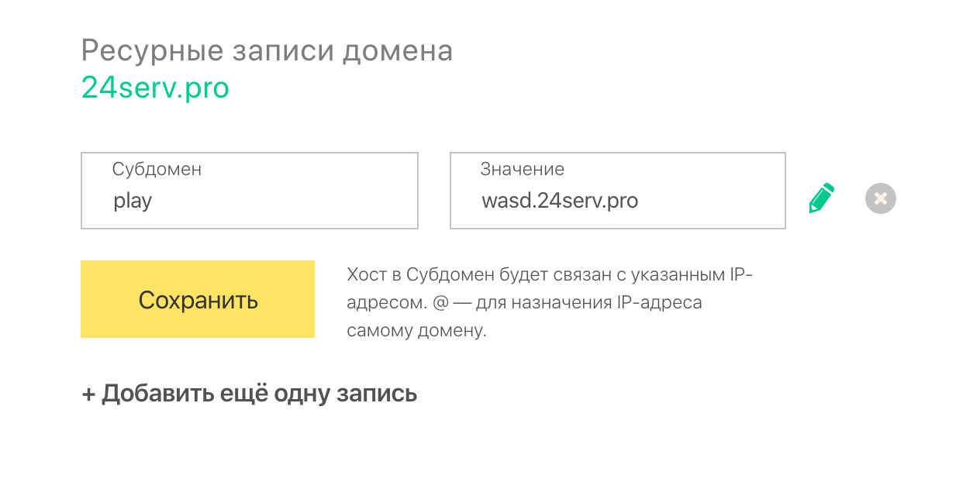Click "Добавить ещё одну запись" link

pyautogui.click(x=259, y=394)
